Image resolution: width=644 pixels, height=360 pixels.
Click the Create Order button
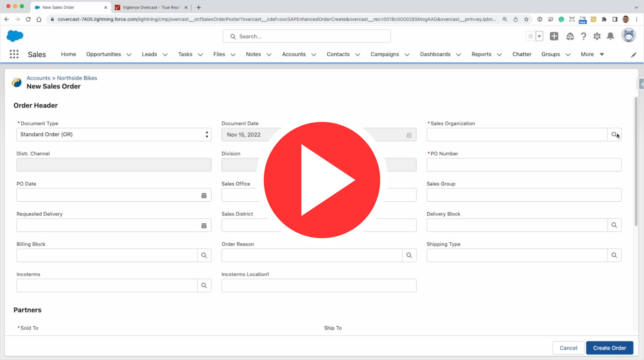609,348
